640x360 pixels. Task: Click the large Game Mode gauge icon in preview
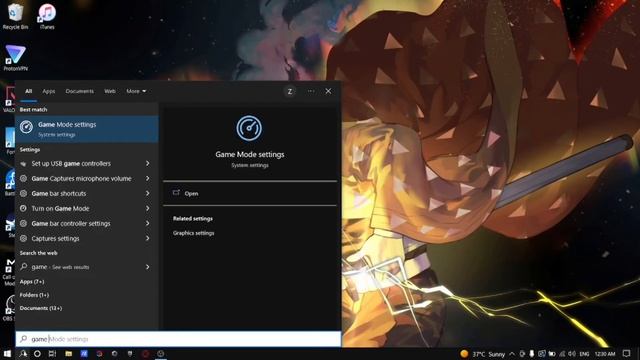point(249,128)
